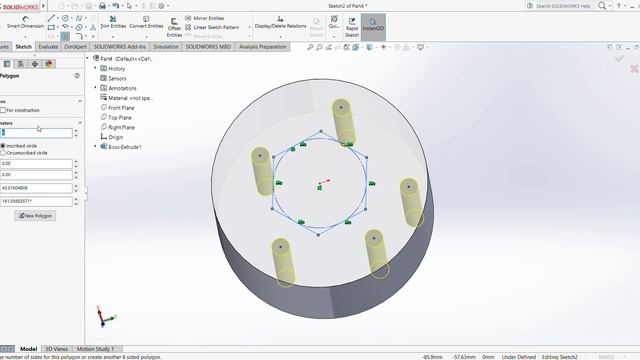Expand the Annotations tree node
Image resolution: width=640 pixels, height=360 pixels.
96,88
